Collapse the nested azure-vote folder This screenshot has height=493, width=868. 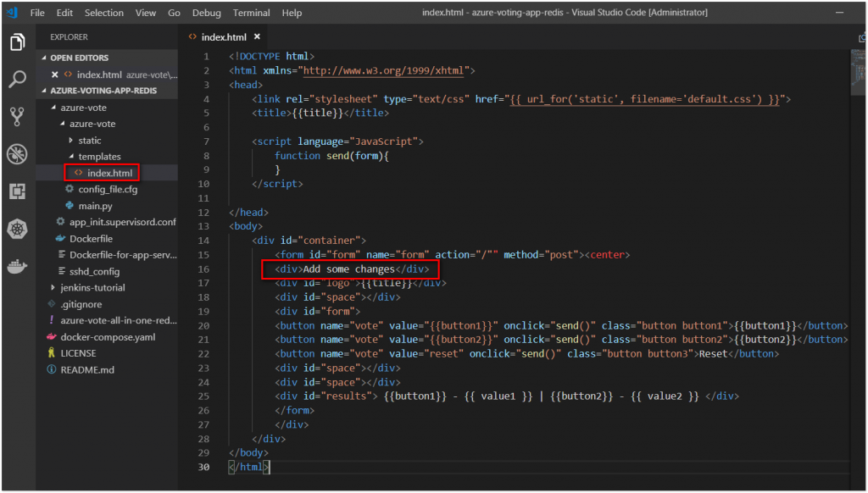62,124
